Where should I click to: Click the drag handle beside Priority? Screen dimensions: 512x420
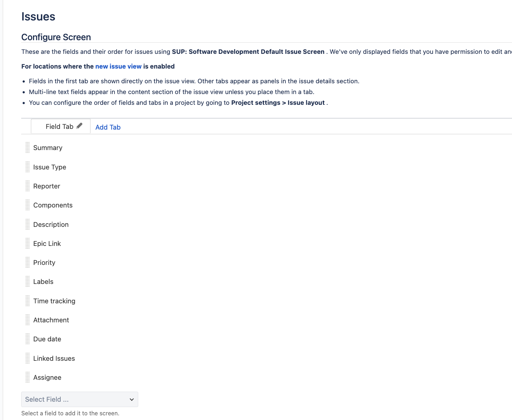[x=28, y=262]
